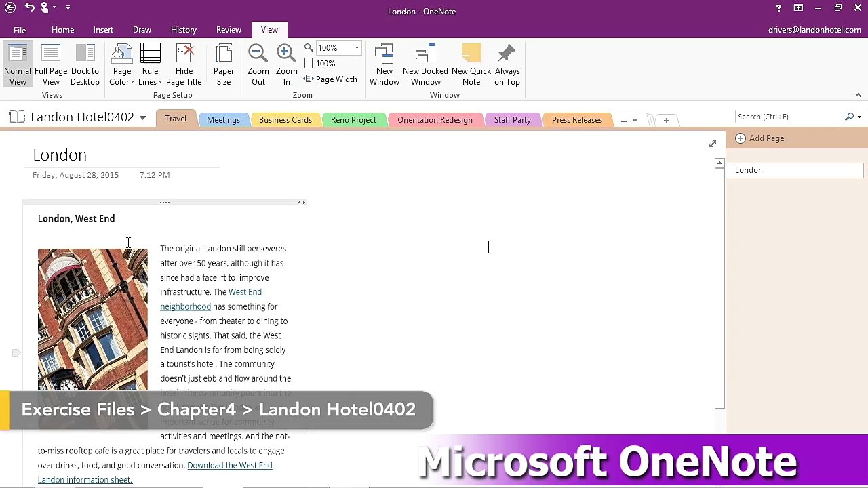Click the Undo button

coord(29,7)
